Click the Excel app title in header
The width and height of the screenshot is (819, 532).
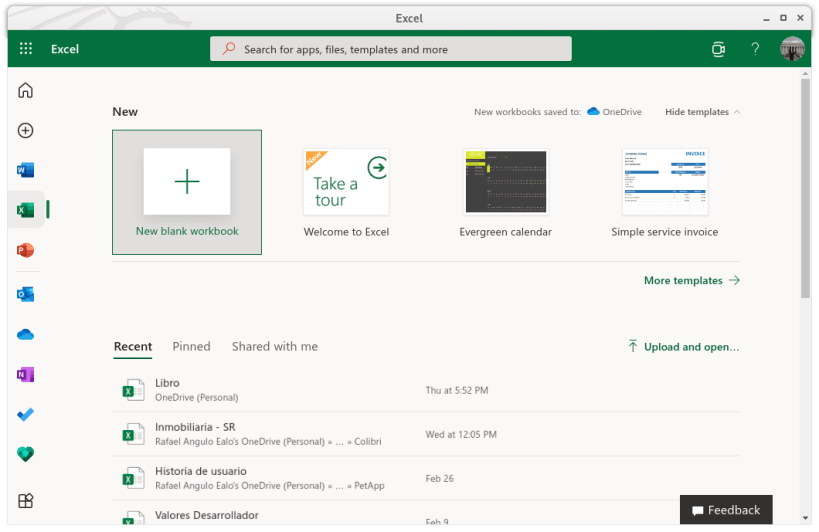(x=65, y=49)
